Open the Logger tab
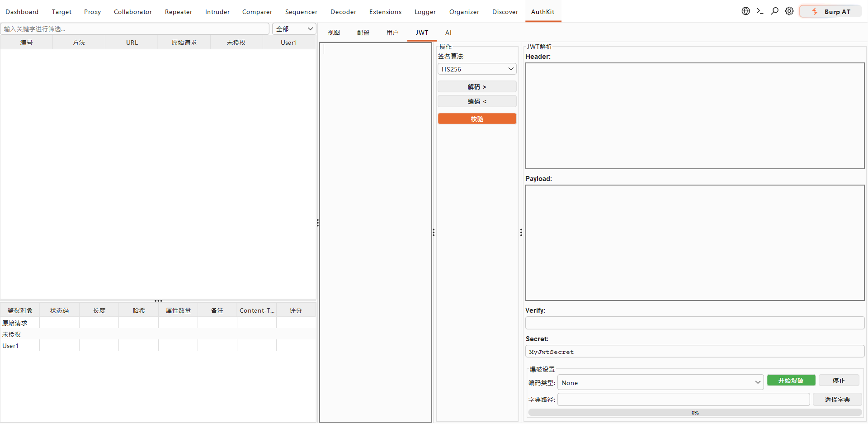 425,12
